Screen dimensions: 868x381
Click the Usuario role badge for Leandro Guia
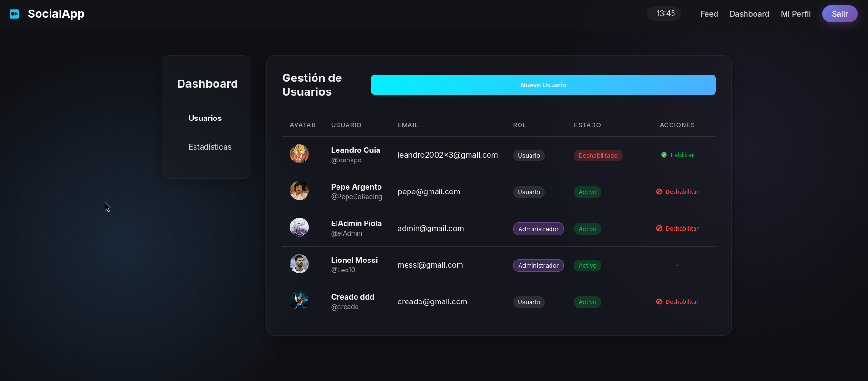coord(529,155)
